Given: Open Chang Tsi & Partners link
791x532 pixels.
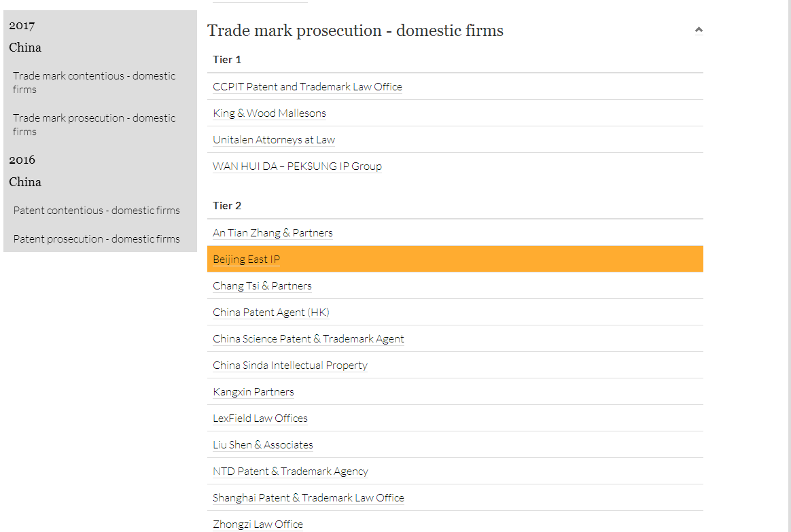Looking at the screenshot, I should pos(262,286).
